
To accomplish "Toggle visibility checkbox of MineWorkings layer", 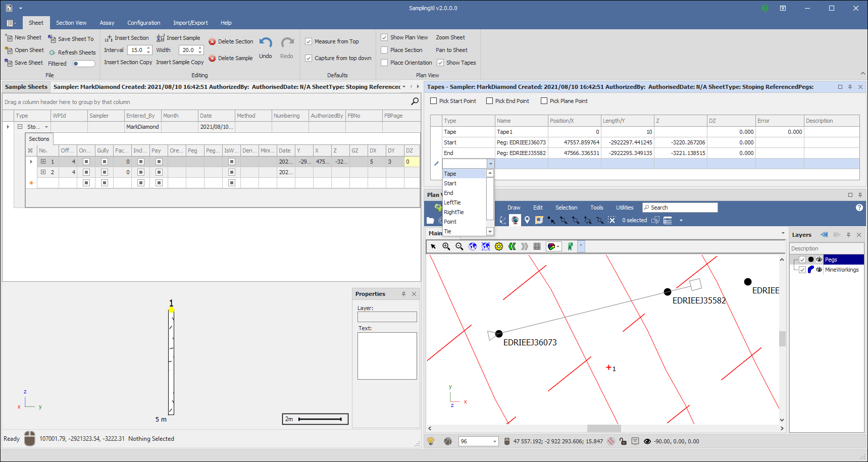I will (802, 270).
